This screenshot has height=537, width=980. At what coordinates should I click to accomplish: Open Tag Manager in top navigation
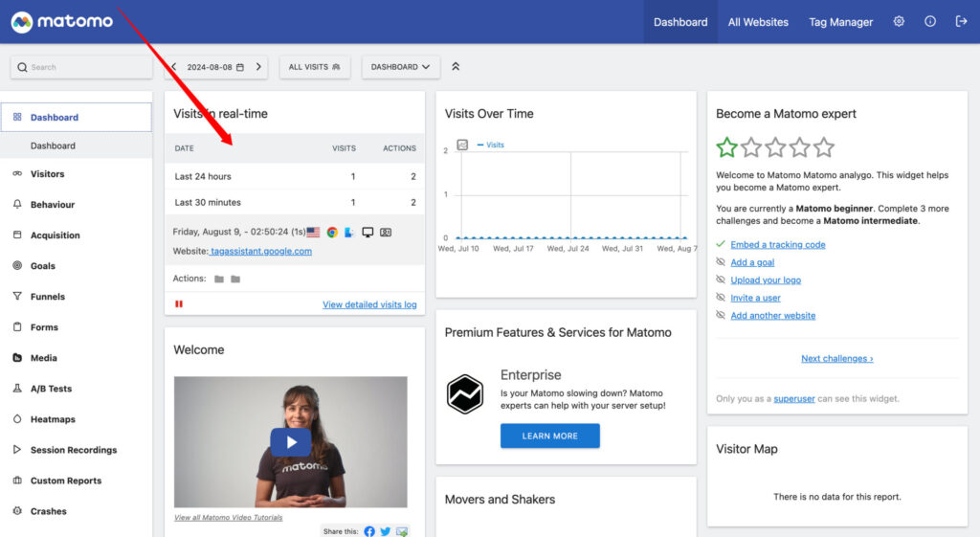coord(840,22)
